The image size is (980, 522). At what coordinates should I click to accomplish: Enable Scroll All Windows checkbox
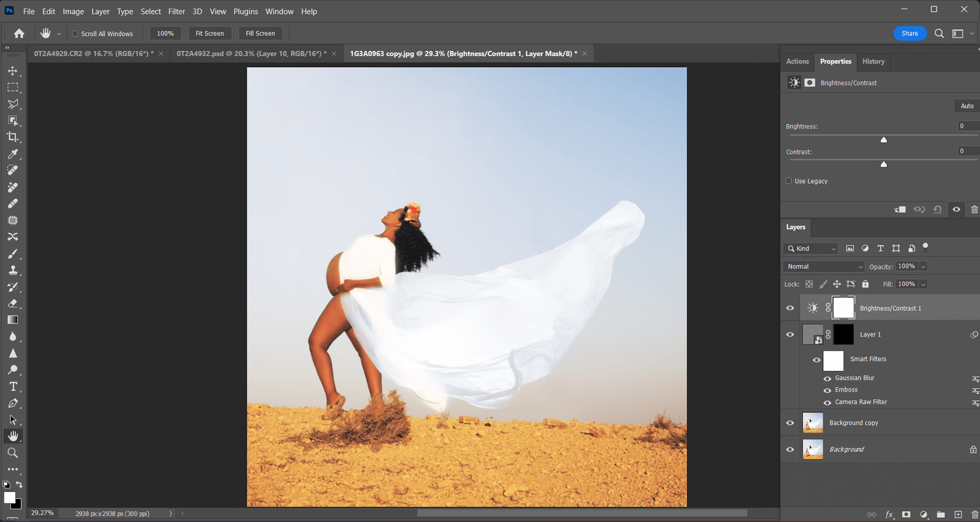(75, 34)
